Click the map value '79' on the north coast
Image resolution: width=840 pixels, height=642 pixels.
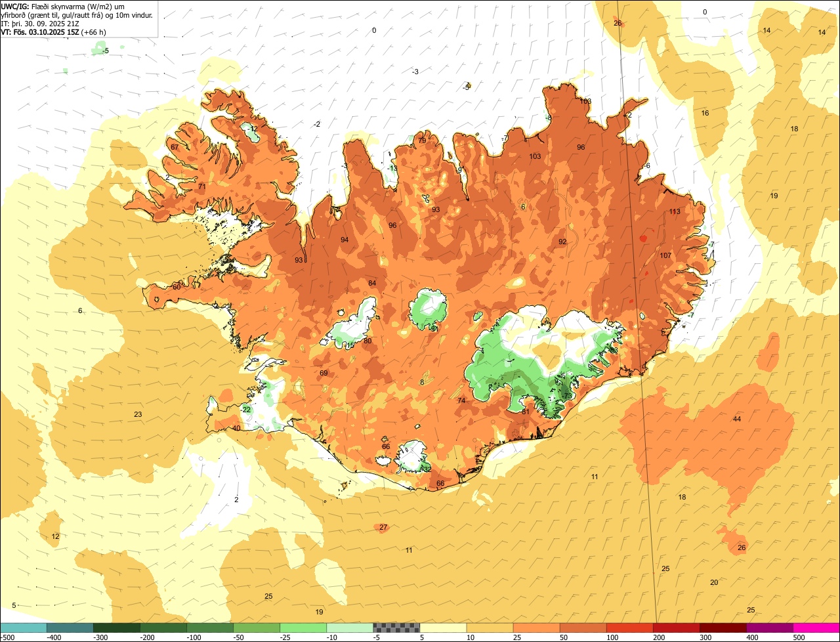coord(422,140)
